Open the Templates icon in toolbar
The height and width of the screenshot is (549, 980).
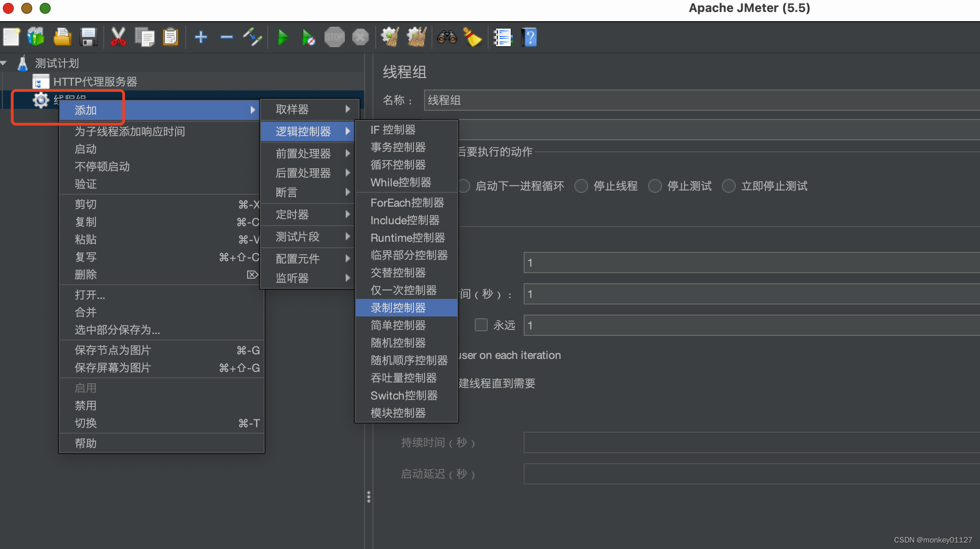(36, 37)
